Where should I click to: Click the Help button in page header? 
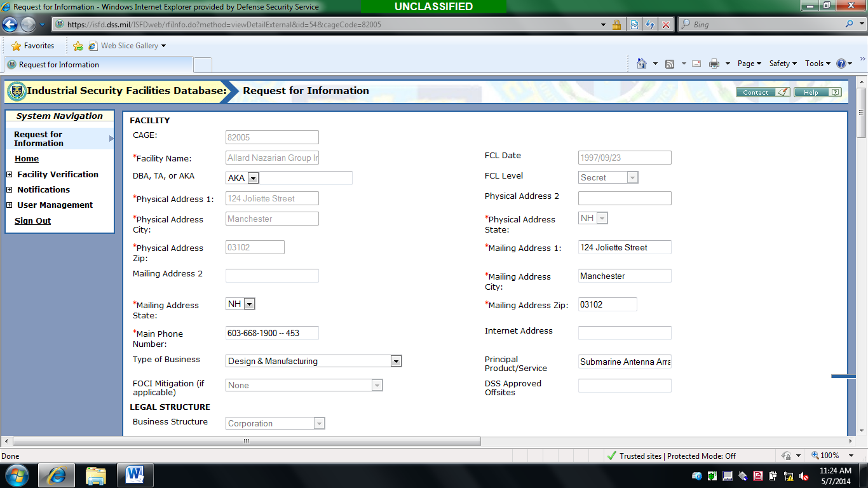818,92
